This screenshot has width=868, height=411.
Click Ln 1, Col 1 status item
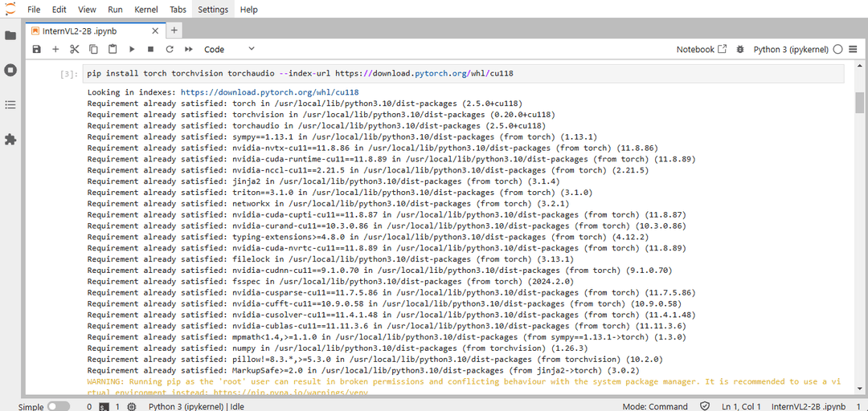click(x=741, y=406)
